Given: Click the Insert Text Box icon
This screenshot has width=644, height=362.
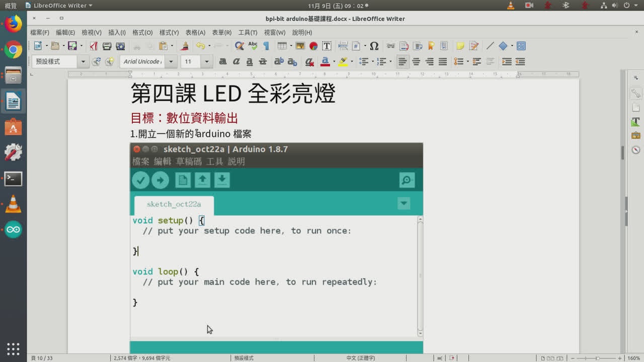Looking at the screenshot, I should (327, 46).
